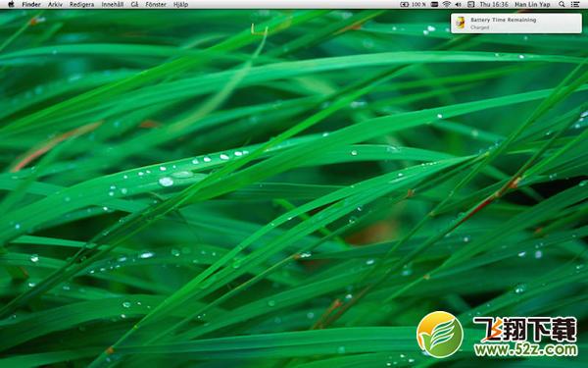
Task: Open the Finder menu
Action: point(31,5)
